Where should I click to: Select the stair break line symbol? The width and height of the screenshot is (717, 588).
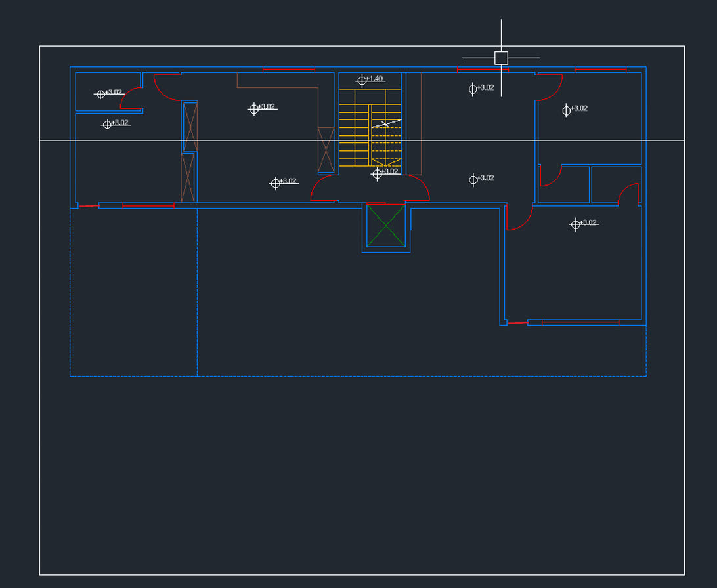(387, 123)
